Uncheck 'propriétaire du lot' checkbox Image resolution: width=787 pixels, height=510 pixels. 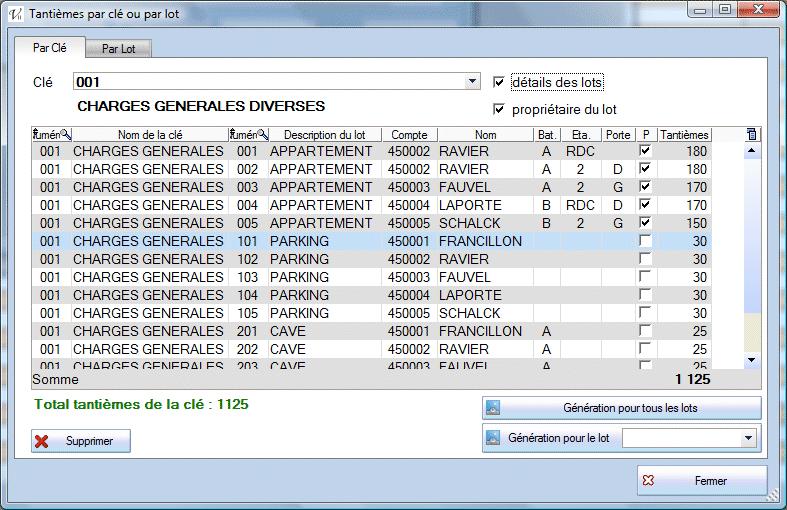click(500, 109)
